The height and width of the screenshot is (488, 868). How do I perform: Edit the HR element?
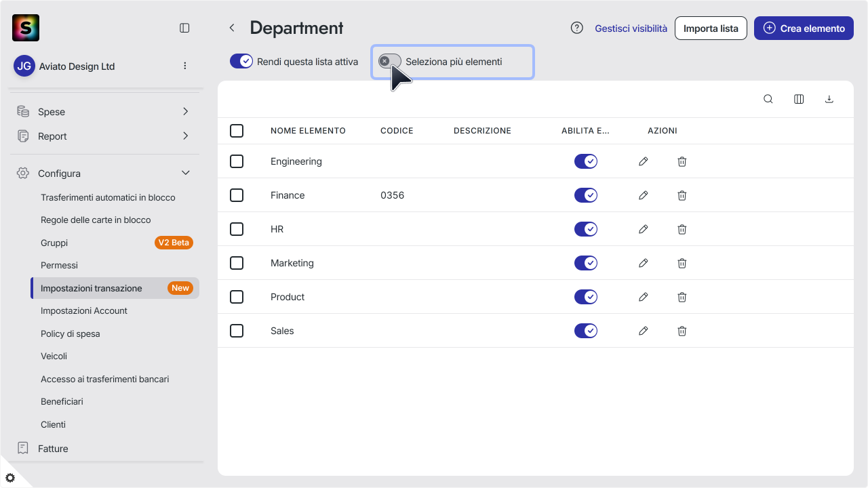click(x=644, y=229)
